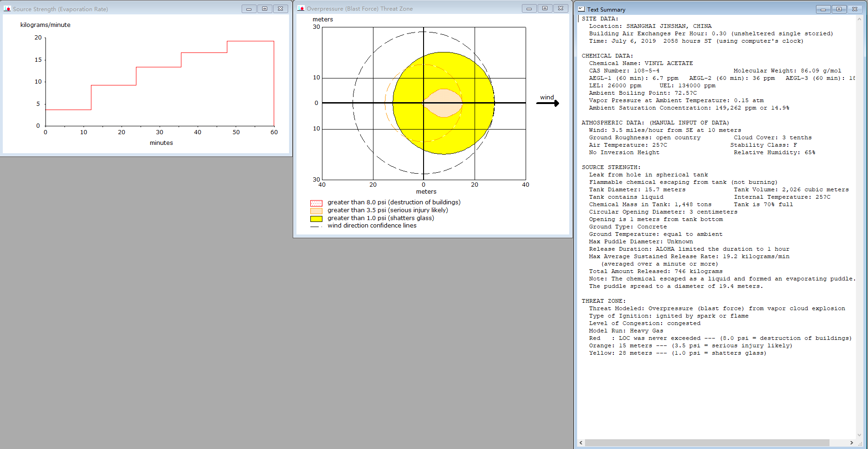This screenshot has width=868, height=449.
Task: Click the red 8.0 psi legend swatch
Action: pos(316,203)
